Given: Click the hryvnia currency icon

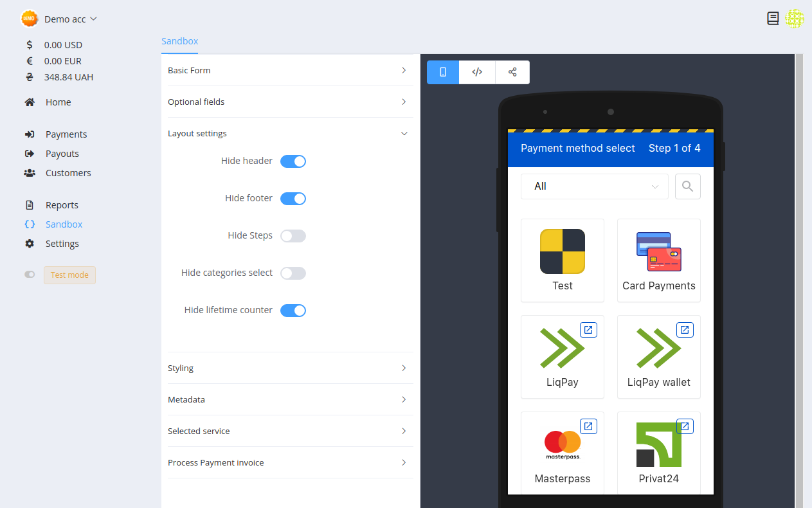Looking at the screenshot, I should coord(30,77).
